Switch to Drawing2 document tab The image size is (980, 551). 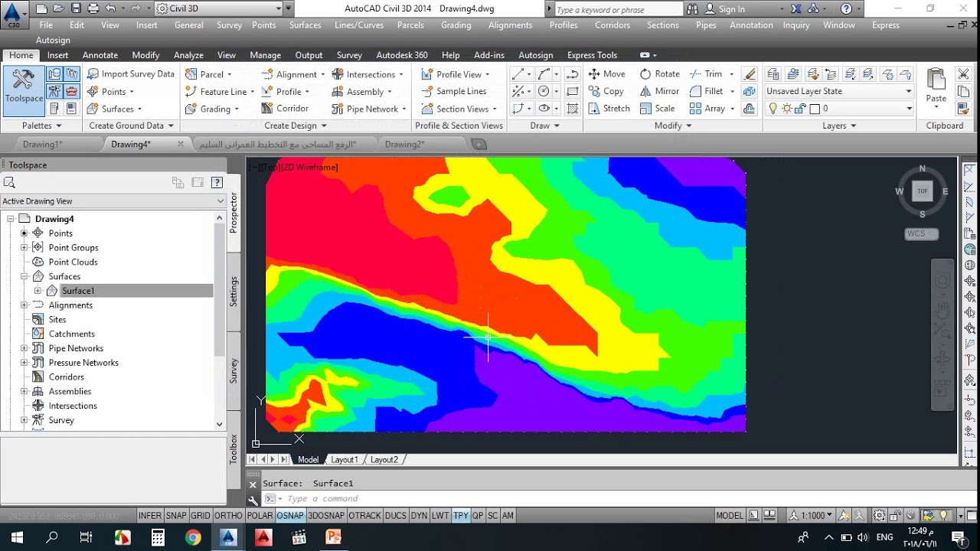[x=404, y=144]
